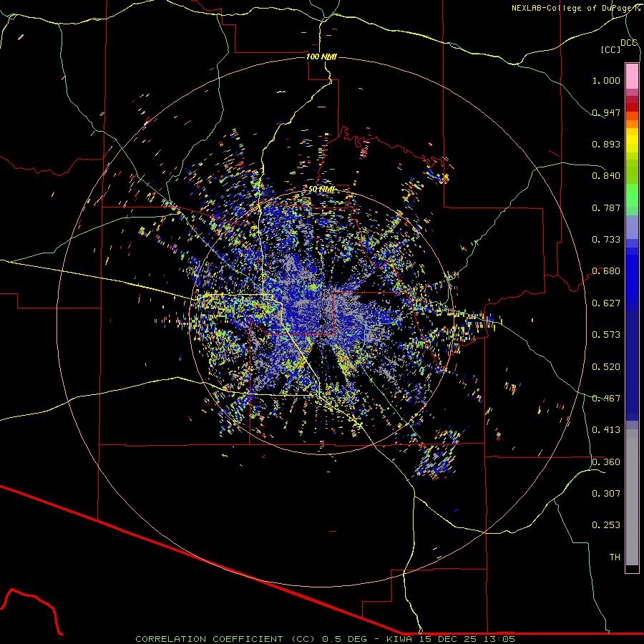Click the 50 NMI range ring label
Screen dimensions: 644x644
tap(321, 189)
